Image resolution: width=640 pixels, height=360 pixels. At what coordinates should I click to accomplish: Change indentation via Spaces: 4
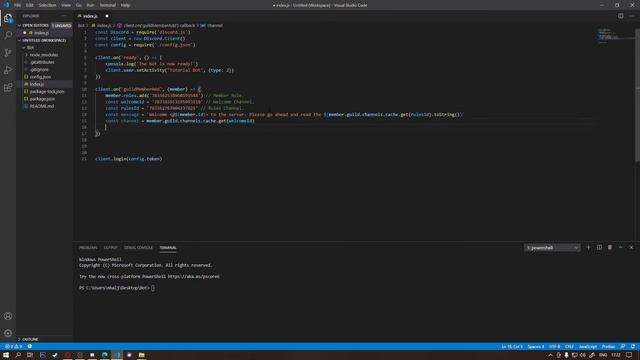click(536, 347)
